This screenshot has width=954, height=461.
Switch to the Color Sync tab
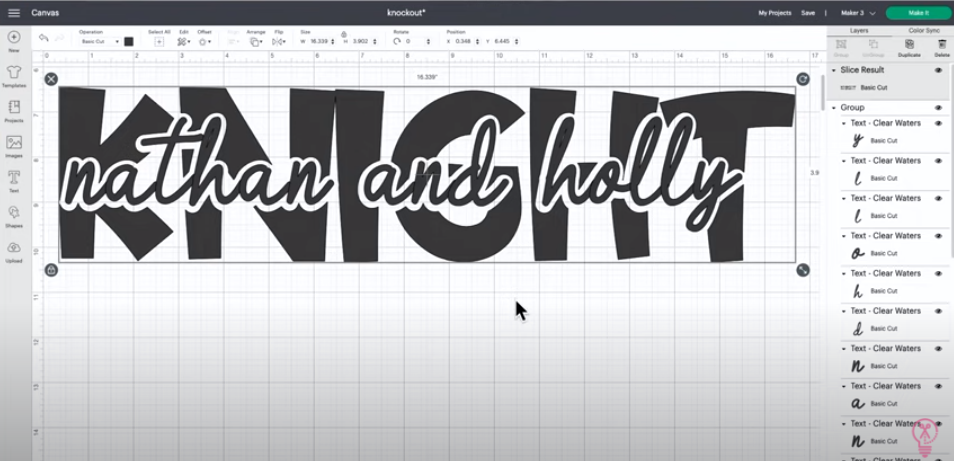(924, 30)
